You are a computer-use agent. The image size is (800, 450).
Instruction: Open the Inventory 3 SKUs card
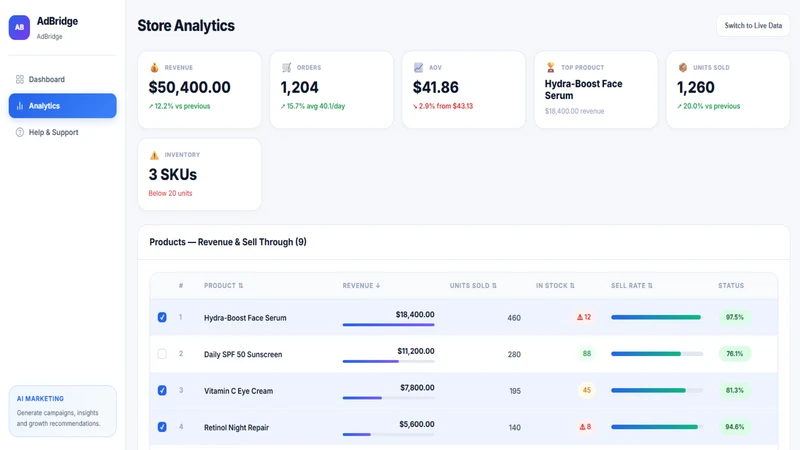199,174
